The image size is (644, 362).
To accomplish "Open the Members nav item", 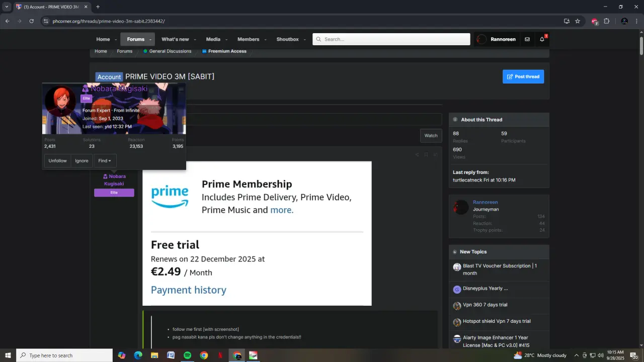I will (249, 39).
